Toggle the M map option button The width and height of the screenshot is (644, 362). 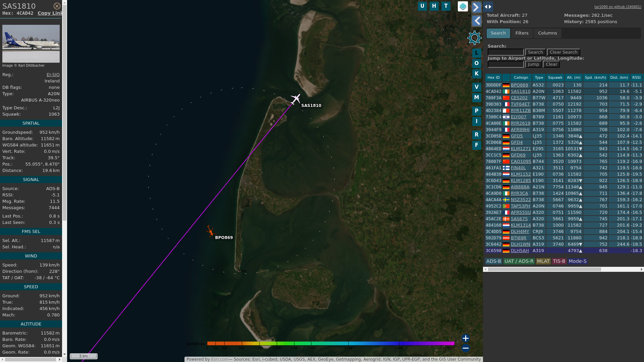pos(477,98)
